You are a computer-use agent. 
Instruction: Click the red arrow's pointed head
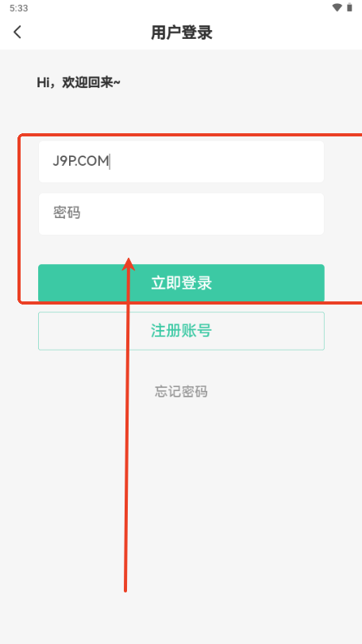pos(129,263)
